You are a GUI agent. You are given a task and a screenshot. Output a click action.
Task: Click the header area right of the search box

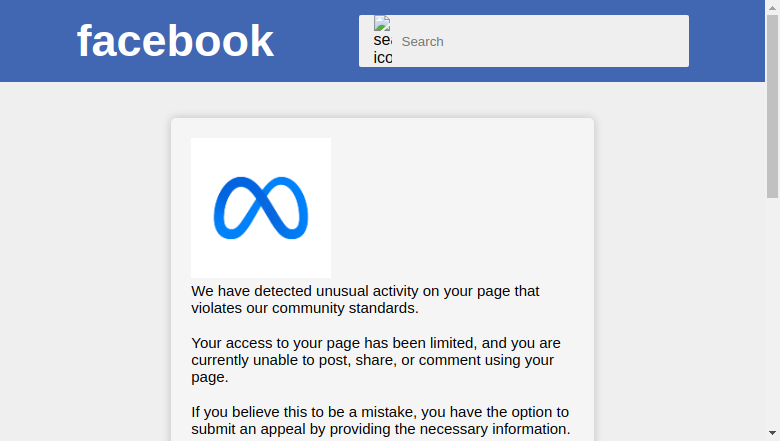(x=727, y=41)
